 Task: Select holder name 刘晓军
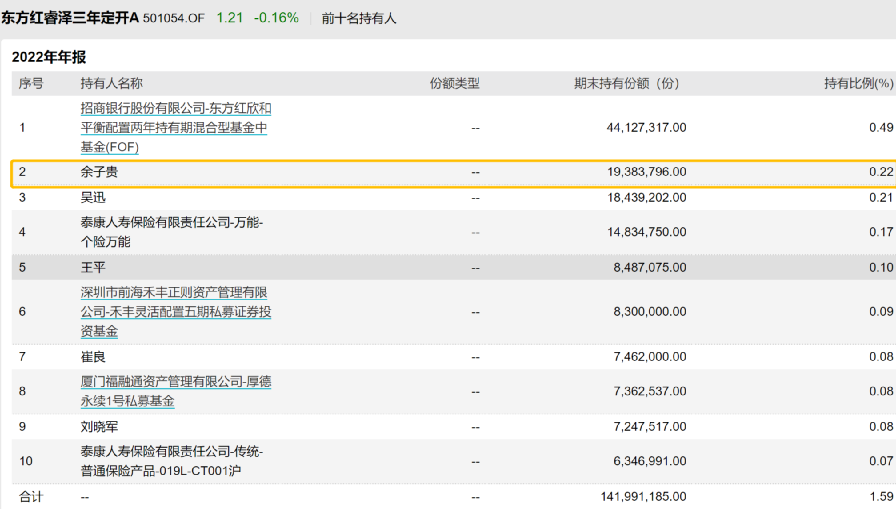pos(99,427)
